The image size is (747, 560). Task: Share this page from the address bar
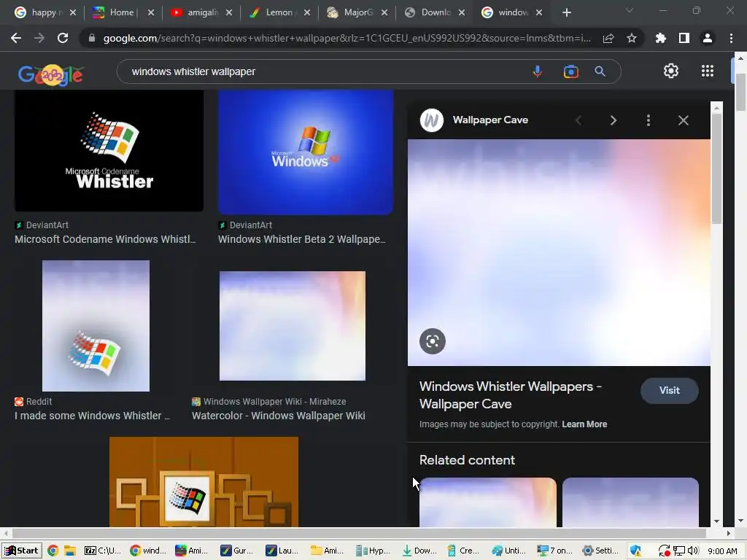tap(608, 39)
